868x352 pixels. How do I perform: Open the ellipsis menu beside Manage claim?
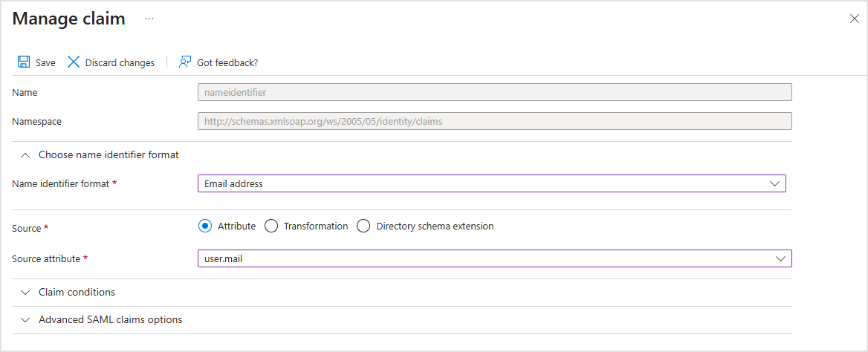click(x=149, y=19)
